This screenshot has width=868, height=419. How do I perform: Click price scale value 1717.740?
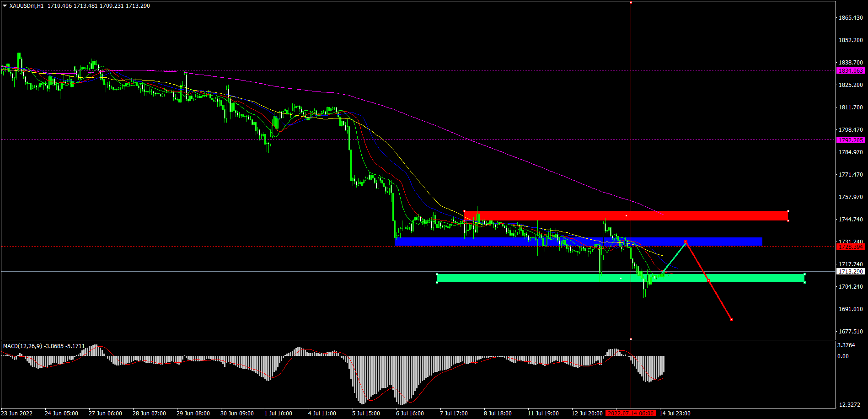pos(851,264)
